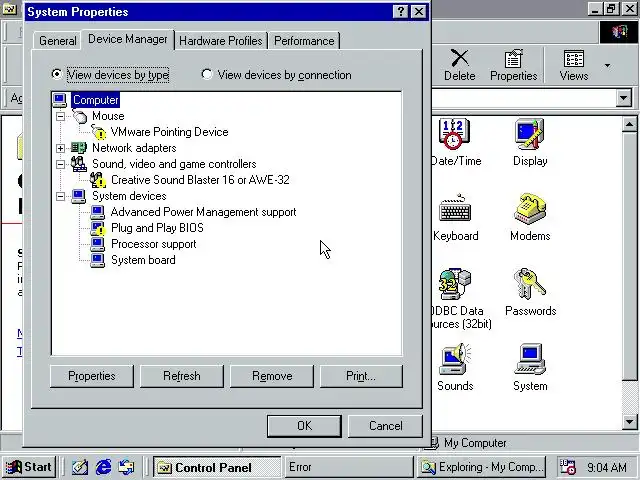Click the Remove button
This screenshot has width=640, height=480.
coord(272,376)
